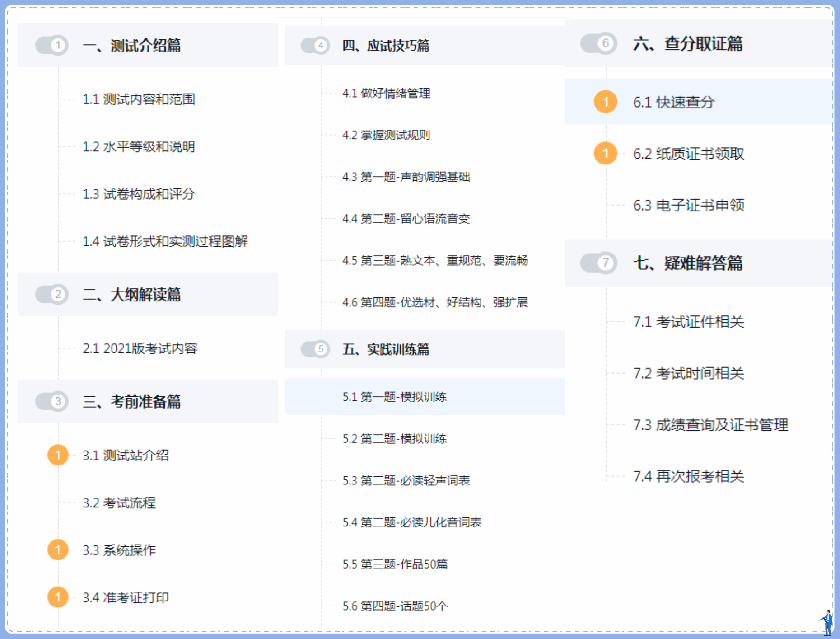Viewport: 840px width, 639px height.
Task: Open 2.1 2021版考试内容
Action: tap(140, 348)
